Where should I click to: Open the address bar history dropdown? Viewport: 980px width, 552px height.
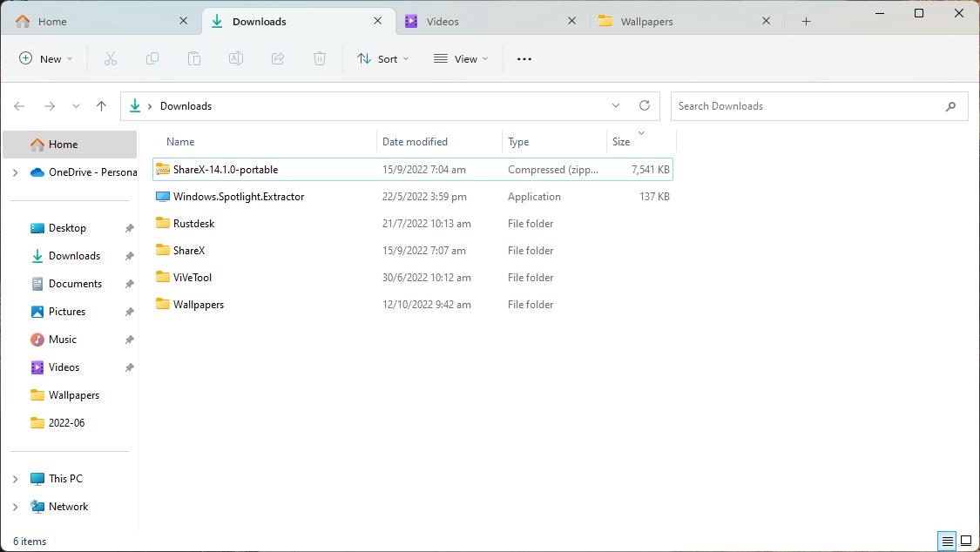[x=616, y=105]
